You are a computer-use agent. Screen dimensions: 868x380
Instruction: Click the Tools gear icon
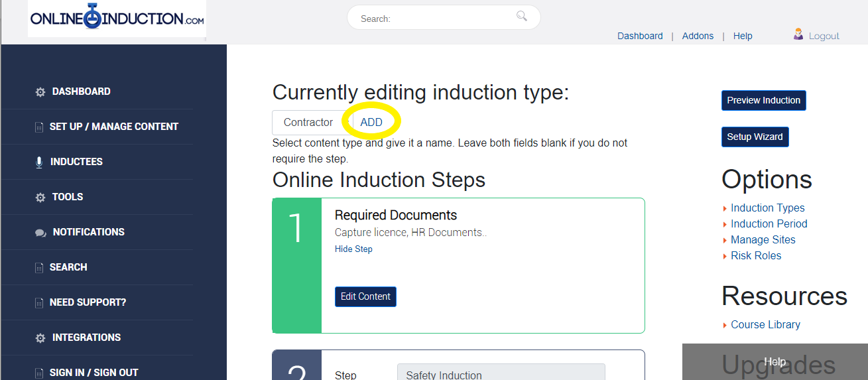point(40,198)
